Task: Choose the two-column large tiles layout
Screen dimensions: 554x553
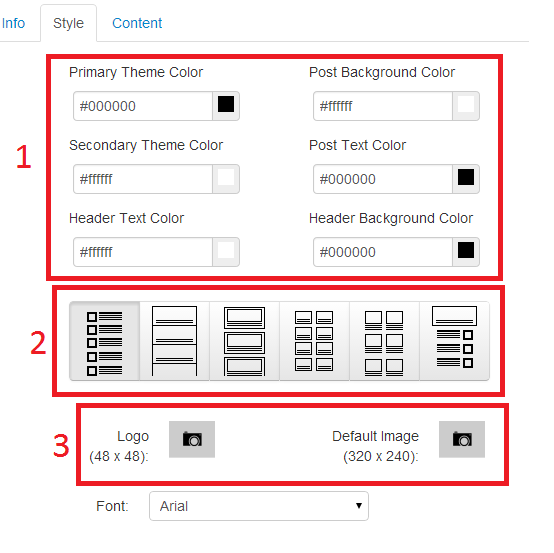Action: [384, 341]
